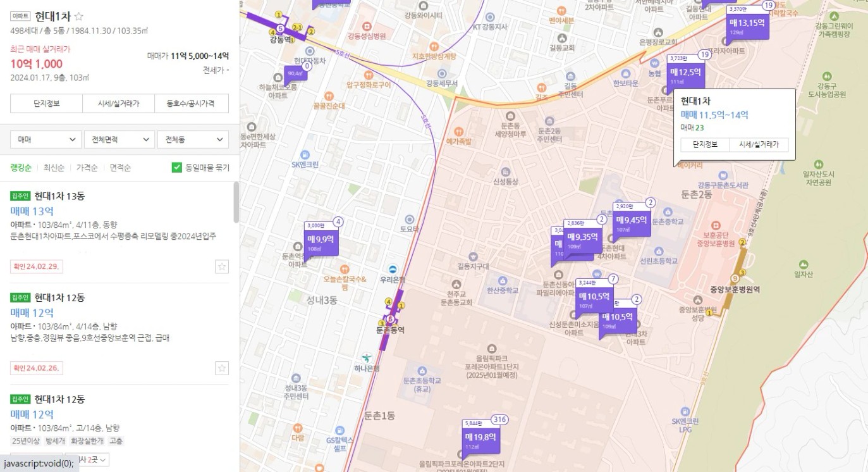Click 시세/실거래가 button in map popup
The height and width of the screenshot is (472, 868).
point(759,144)
